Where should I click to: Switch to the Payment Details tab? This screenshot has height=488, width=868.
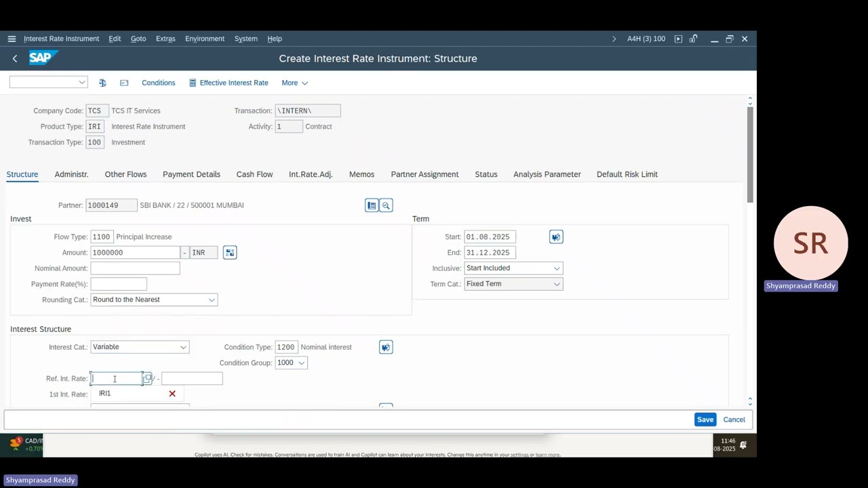click(x=191, y=174)
